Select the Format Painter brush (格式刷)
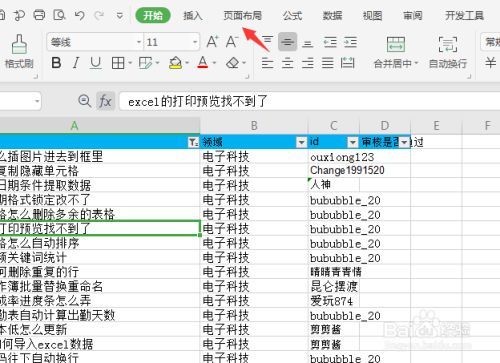This screenshot has height=363, width=500. click(x=19, y=52)
